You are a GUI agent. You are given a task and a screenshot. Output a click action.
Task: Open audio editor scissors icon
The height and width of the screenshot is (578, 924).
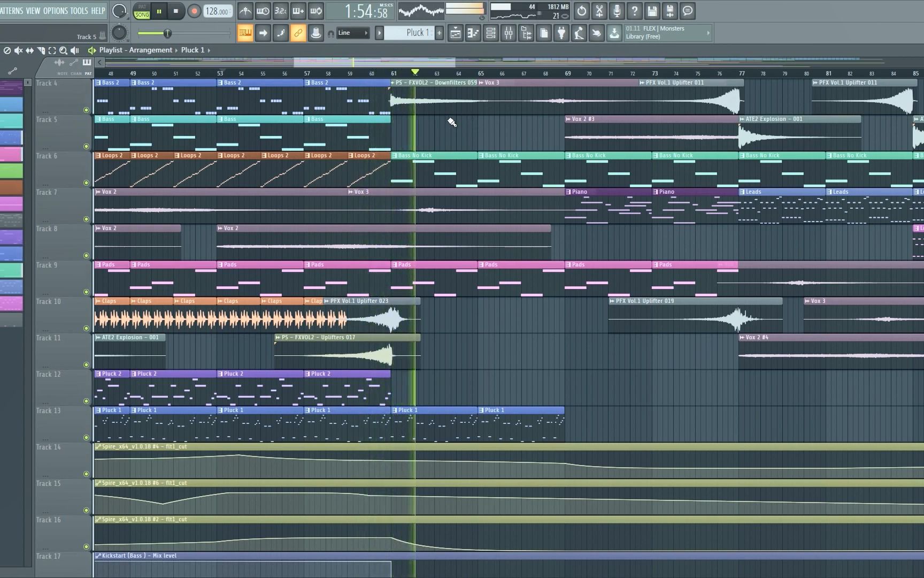pyautogui.click(x=599, y=11)
